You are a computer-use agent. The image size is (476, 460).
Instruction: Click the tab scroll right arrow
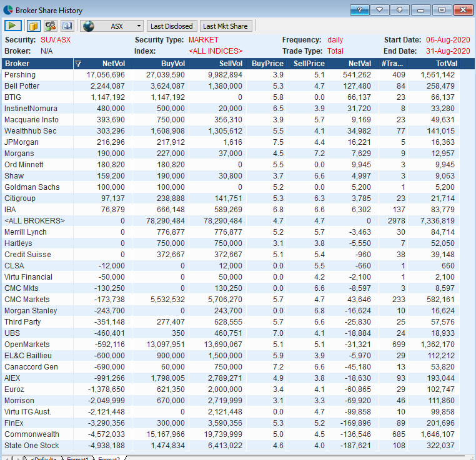pyautogui.click(x=18, y=458)
